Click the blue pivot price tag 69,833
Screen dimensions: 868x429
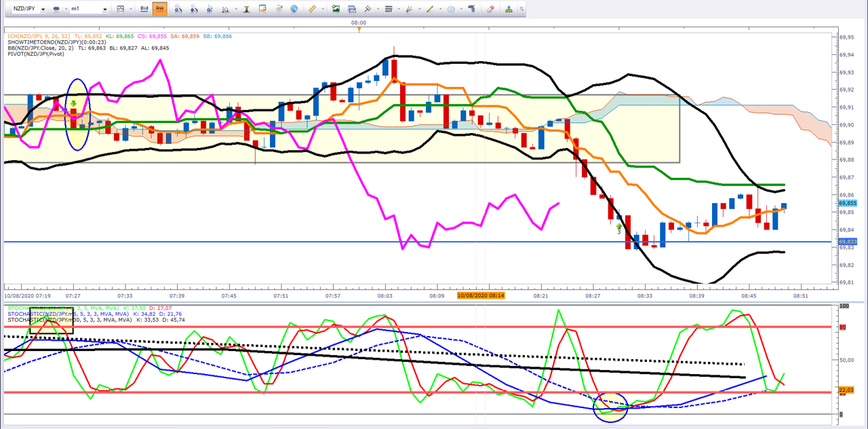(848, 242)
